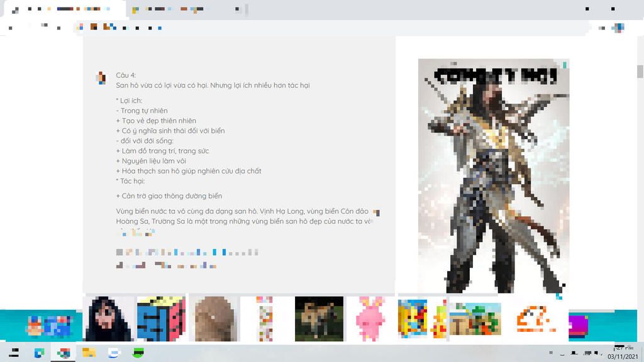Click the line "San hô vừa có lợi vừa có hại"
The height and width of the screenshot is (362, 644).
(213, 85)
